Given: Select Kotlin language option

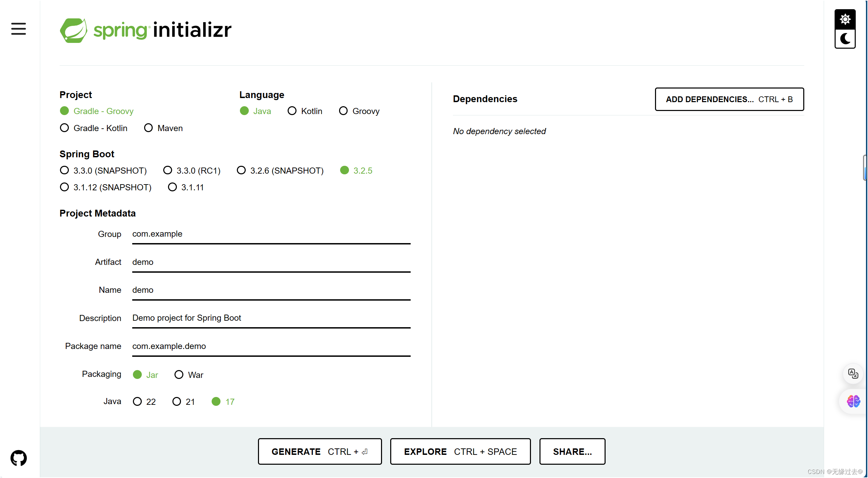Looking at the screenshot, I should [292, 111].
